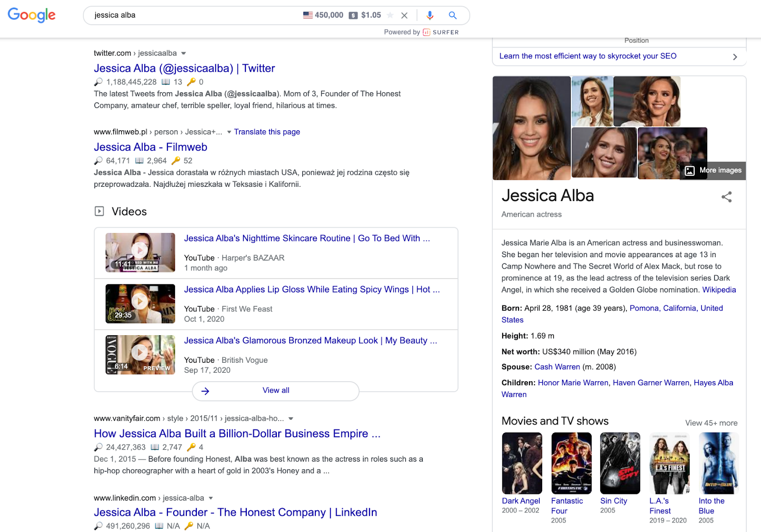
Task: Open Lip Gloss While Eating Spicy Wings link
Action: (x=312, y=289)
